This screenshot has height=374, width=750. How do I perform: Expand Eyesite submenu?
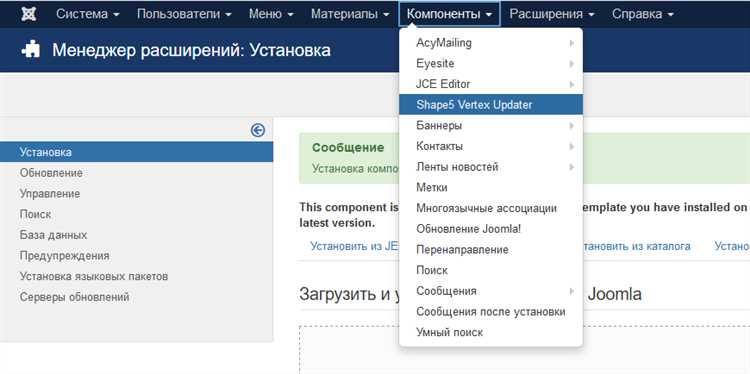click(x=491, y=64)
